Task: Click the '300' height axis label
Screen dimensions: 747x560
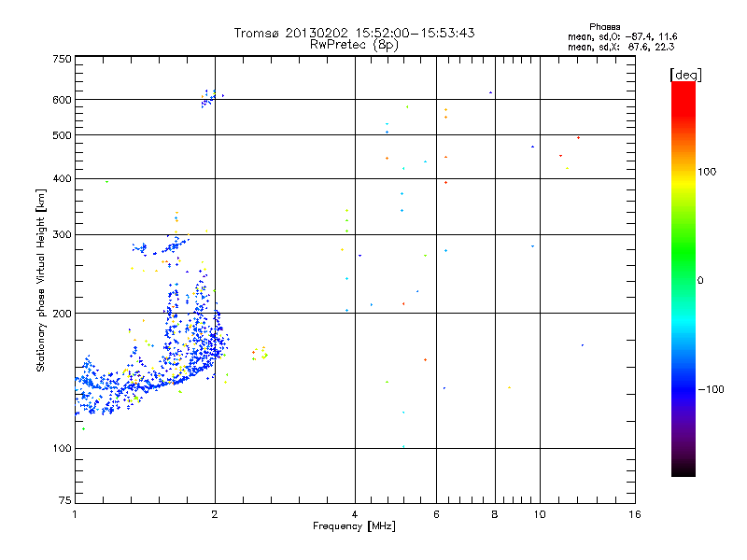Action: coord(62,235)
